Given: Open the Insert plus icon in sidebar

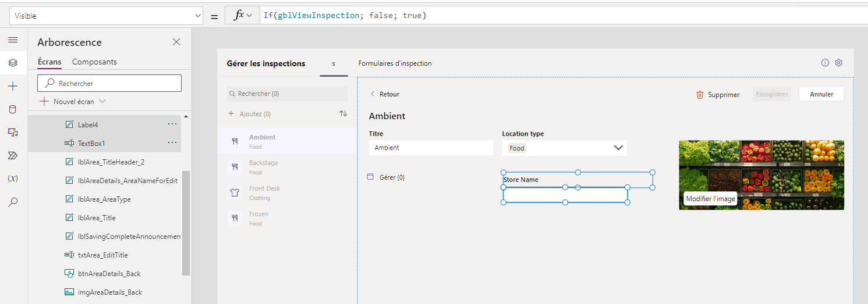Looking at the screenshot, I should point(13,86).
